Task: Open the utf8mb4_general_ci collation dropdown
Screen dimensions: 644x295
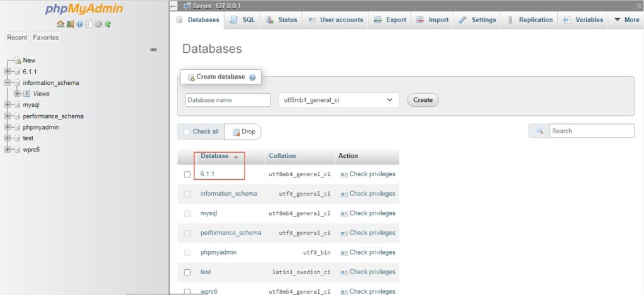Action: pos(339,100)
